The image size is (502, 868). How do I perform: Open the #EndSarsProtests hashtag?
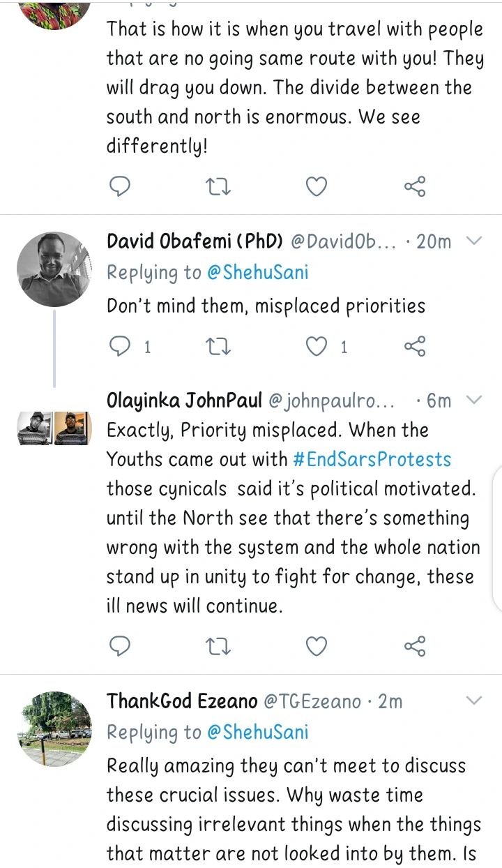click(372, 459)
